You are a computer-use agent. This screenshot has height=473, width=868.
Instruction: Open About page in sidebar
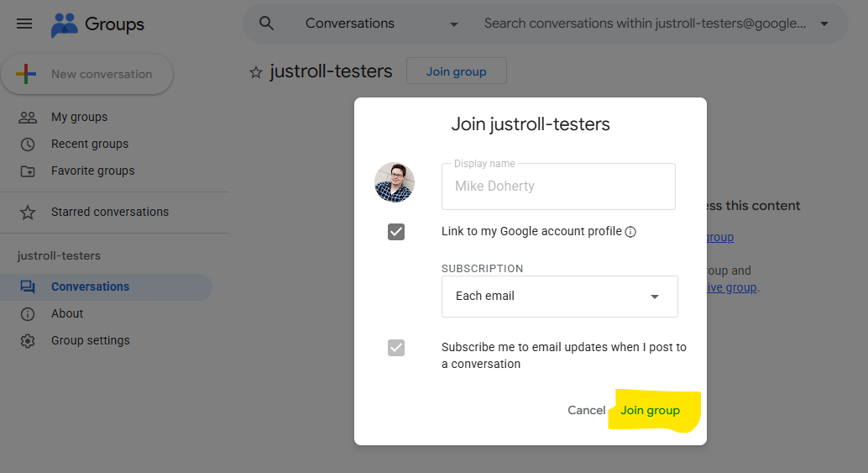click(x=67, y=313)
